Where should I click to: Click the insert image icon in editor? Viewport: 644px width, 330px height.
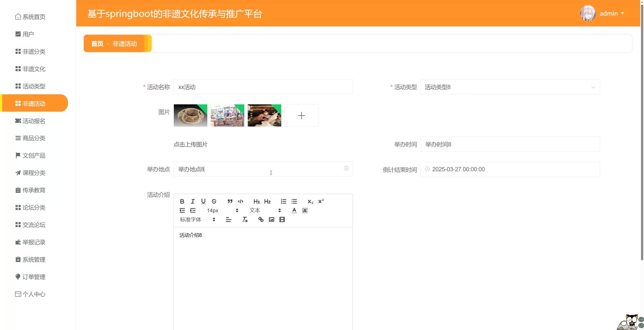click(271, 220)
